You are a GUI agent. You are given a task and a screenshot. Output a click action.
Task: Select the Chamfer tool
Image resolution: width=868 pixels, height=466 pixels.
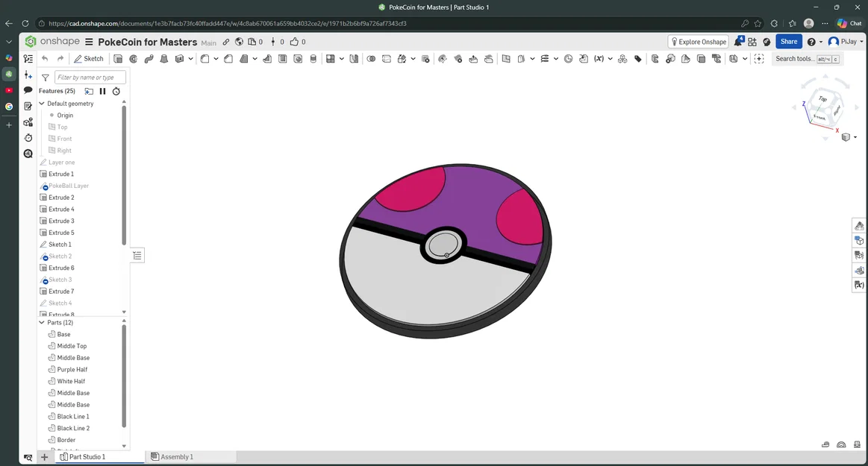pos(228,59)
